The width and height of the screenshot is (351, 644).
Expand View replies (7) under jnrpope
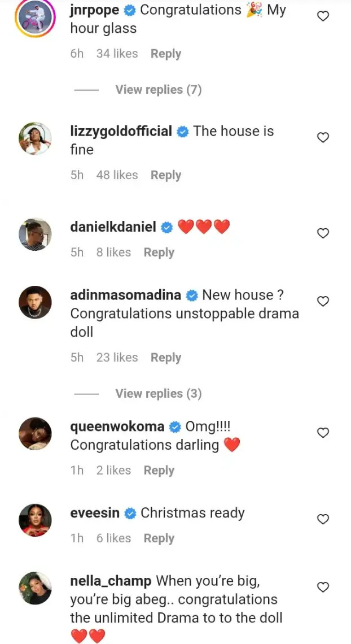158,89
